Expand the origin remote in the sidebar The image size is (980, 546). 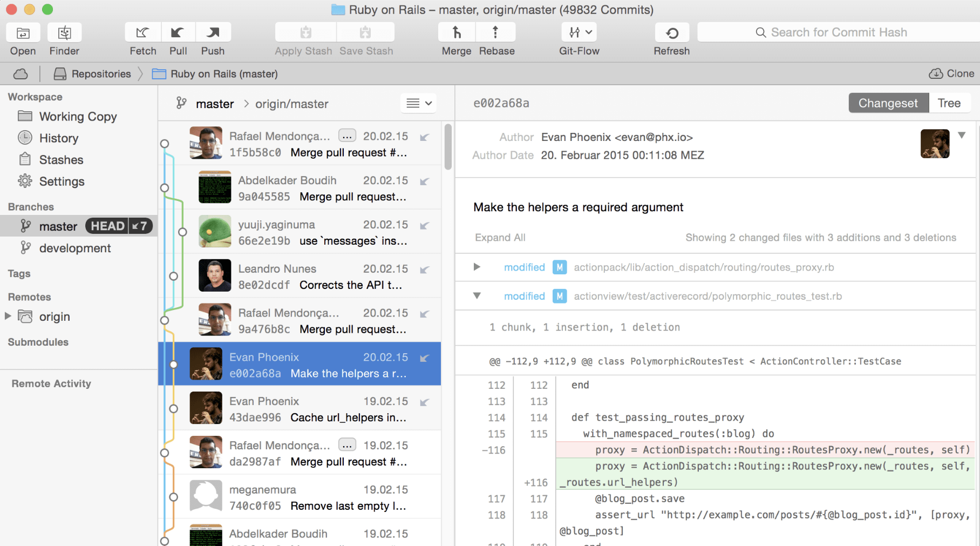point(8,316)
